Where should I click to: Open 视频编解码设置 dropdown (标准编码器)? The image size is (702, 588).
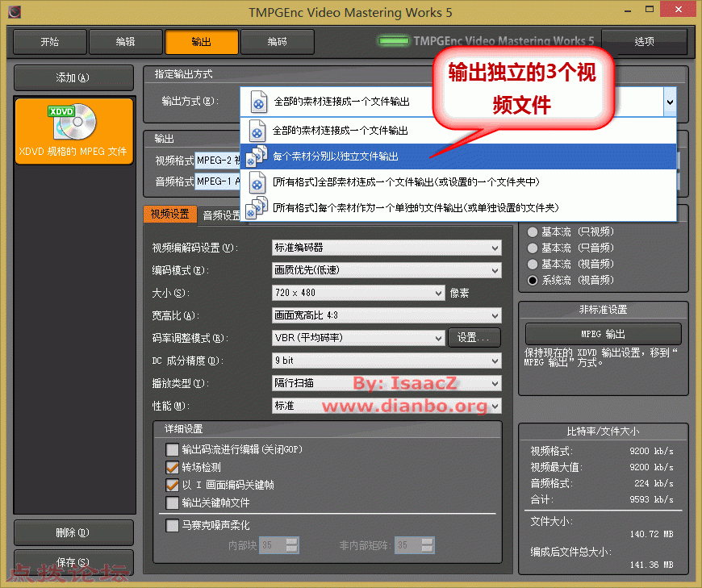(387, 248)
